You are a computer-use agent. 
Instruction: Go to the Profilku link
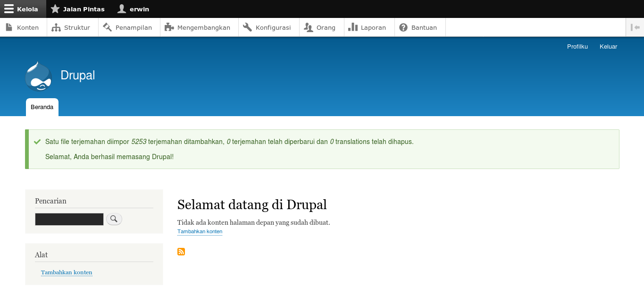coord(577,46)
